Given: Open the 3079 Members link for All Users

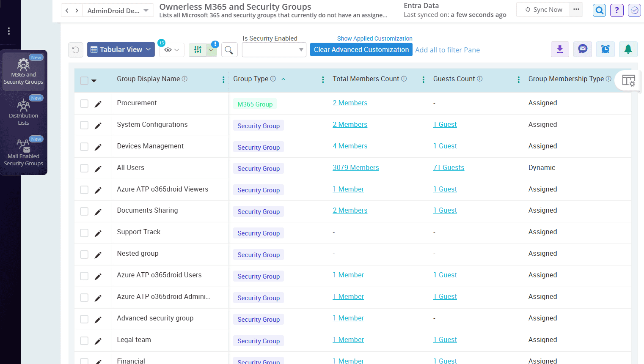Looking at the screenshot, I should (x=356, y=167).
